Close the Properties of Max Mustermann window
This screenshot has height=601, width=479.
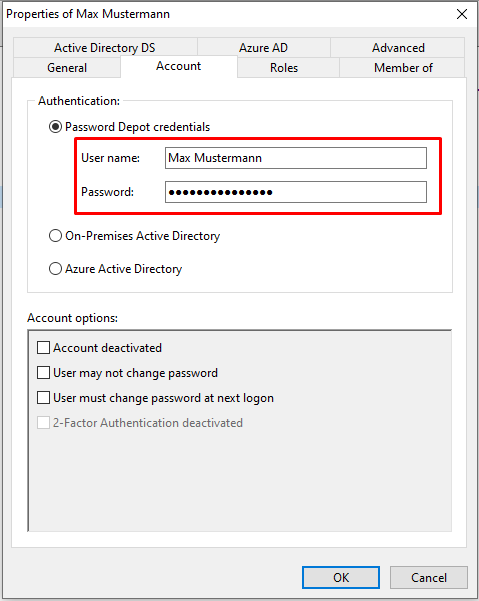(462, 14)
